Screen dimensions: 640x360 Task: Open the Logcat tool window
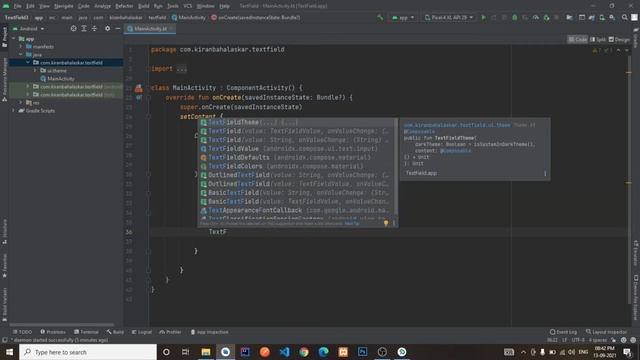tap(141, 332)
